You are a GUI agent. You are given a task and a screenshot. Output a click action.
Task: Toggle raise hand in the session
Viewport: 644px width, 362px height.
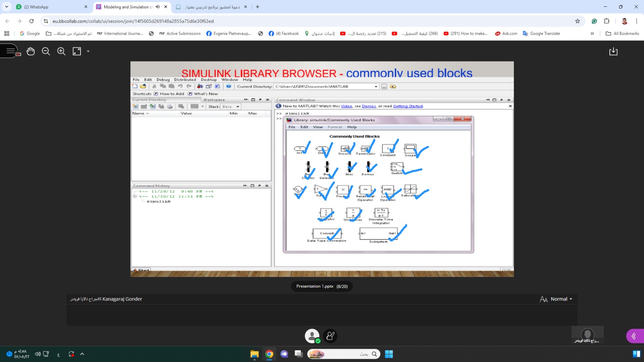330,336
